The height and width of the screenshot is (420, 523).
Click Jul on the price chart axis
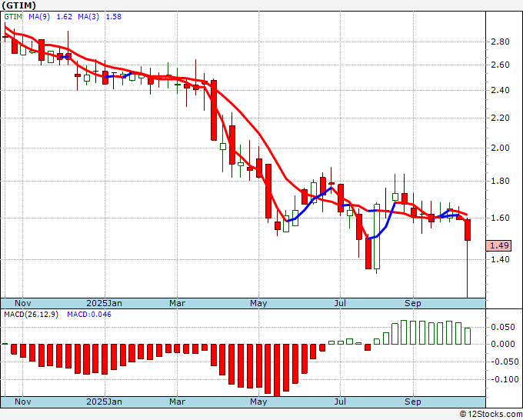click(340, 303)
